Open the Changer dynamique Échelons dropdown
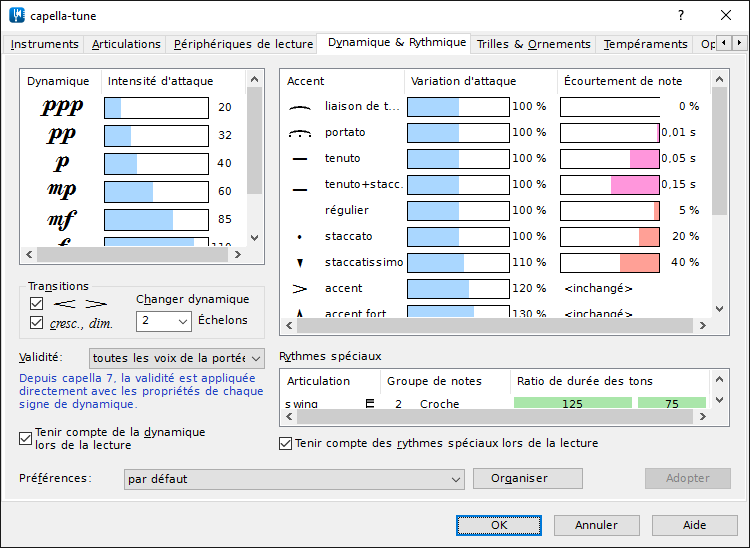The height and width of the screenshot is (548, 750). [164, 321]
